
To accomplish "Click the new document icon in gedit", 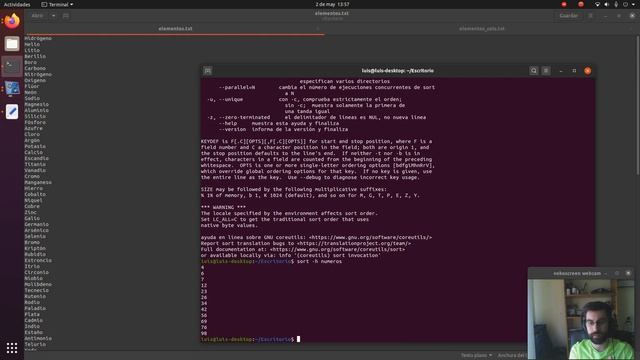I will [66, 16].
